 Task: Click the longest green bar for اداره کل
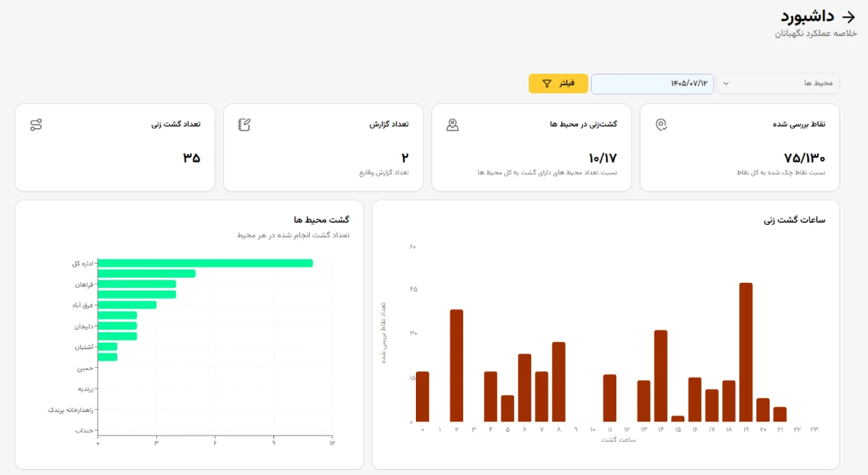[x=205, y=263]
